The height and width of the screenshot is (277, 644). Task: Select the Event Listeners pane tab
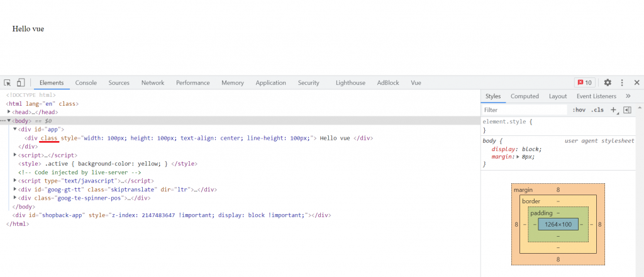(x=596, y=96)
